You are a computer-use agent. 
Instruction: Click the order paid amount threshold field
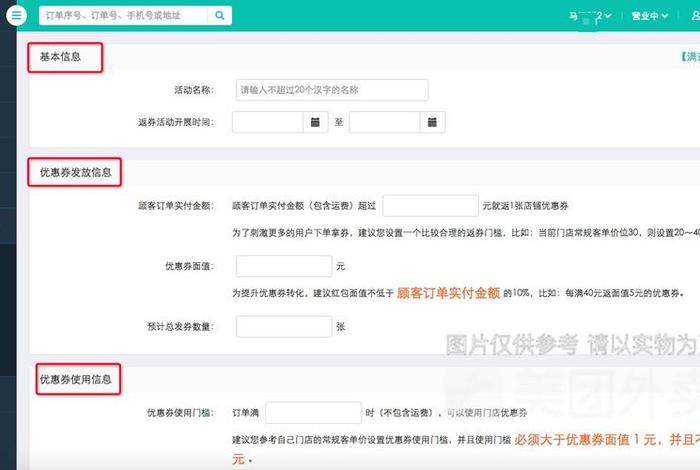click(430, 206)
